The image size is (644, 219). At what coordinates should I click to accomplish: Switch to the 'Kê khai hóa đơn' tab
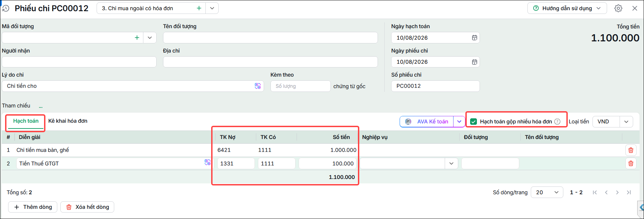68,121
